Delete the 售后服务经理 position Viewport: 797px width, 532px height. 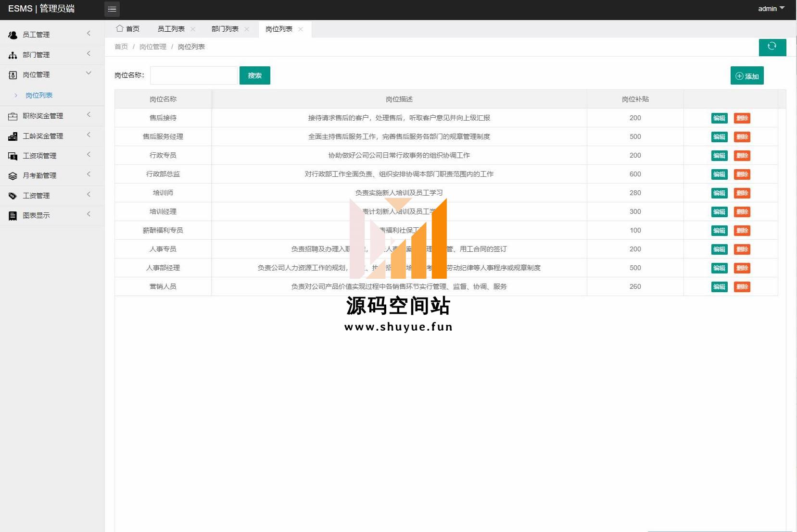click(742, 137)
